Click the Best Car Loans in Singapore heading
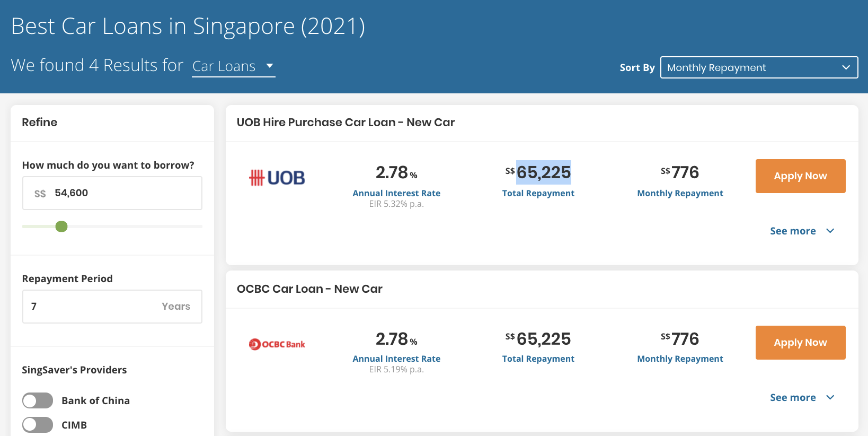 [188, 27]
